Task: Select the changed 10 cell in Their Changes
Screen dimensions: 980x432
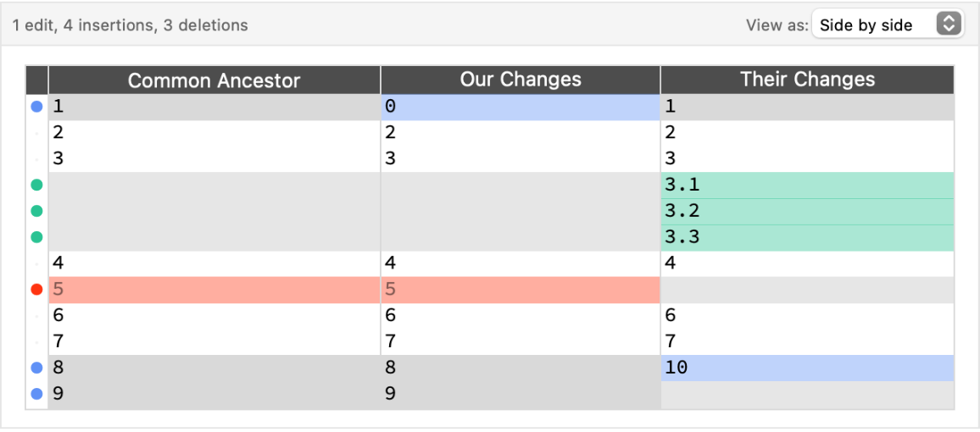Action: coord(806,368)
